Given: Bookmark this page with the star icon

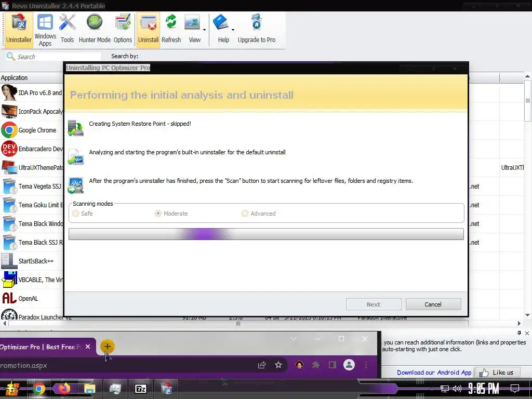Looking at the screenshot, I should [278, 365].
